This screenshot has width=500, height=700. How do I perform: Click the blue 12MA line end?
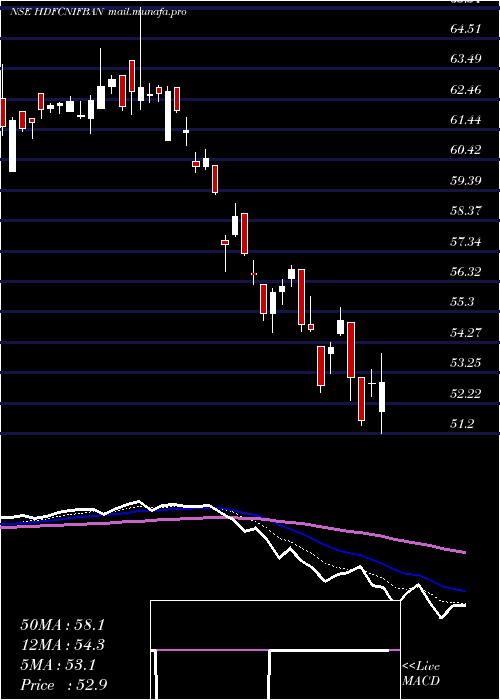tap(463, 591)
